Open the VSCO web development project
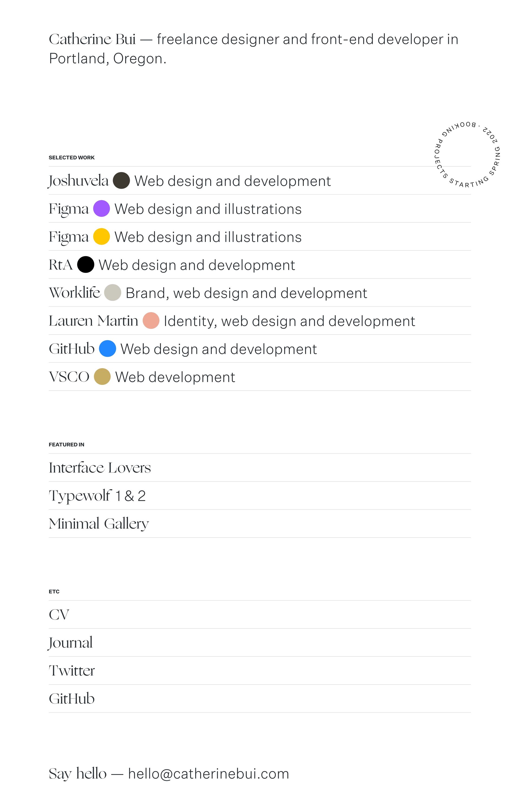This screenshot has width=520, height=812. [x=69, y=377]
